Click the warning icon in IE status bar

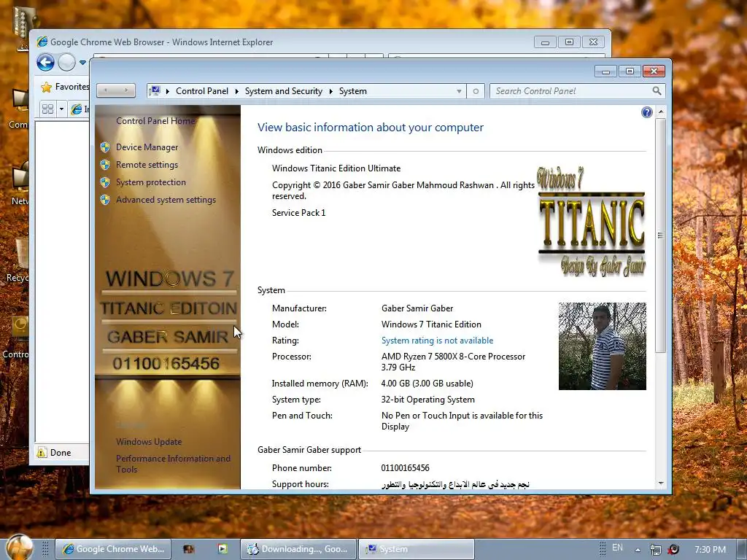point(42,452)
